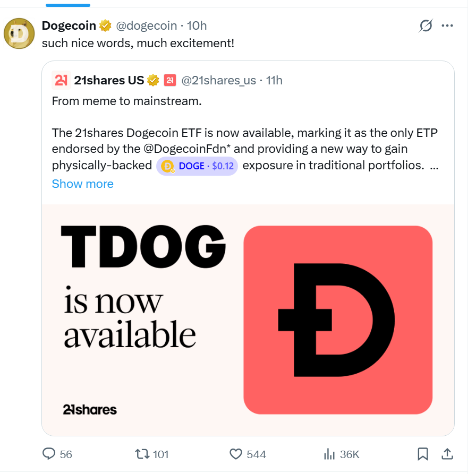Open Dogecoin's profile avatar
This screenshot has width=476, height=474.
point(19,32)
